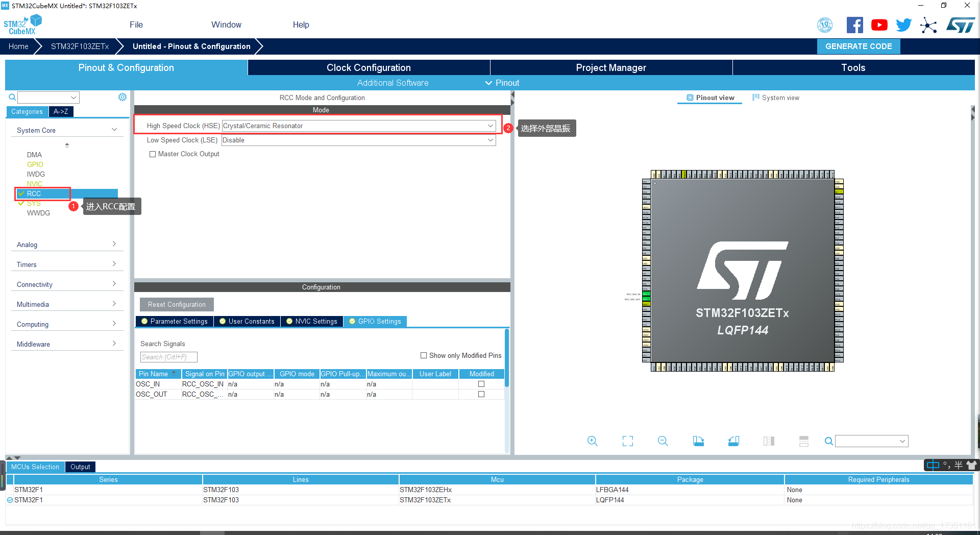Viewport: 980px width, 535px height.
Task: Click the ST logo icon
Action: coord(960,25)
